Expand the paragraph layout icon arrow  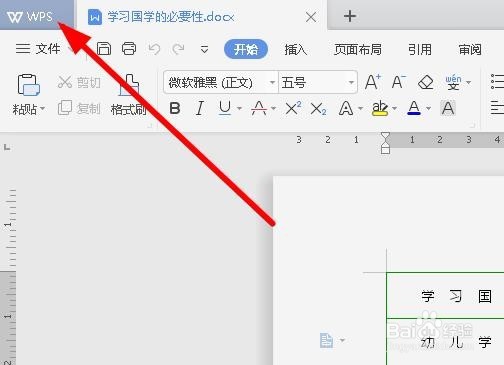[x=342, y=340]
